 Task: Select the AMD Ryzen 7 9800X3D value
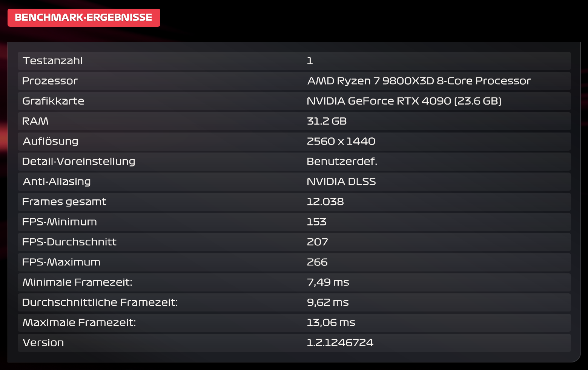point(419,81)
